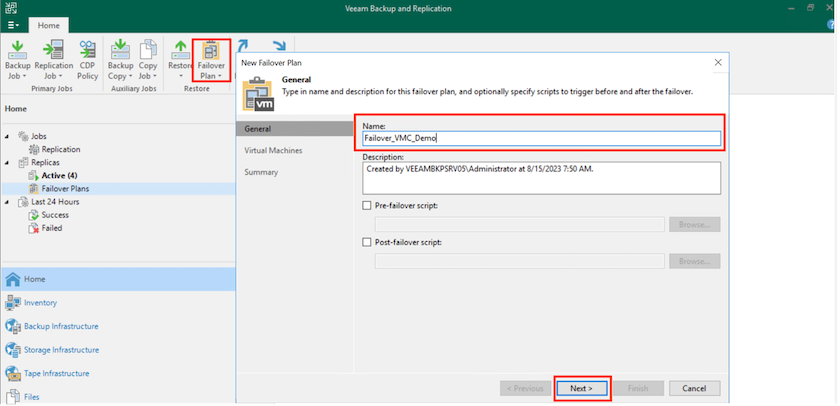Collapse the Replicas tree node
This screenshot has height=406, width=840.
(x=8, y=162)
